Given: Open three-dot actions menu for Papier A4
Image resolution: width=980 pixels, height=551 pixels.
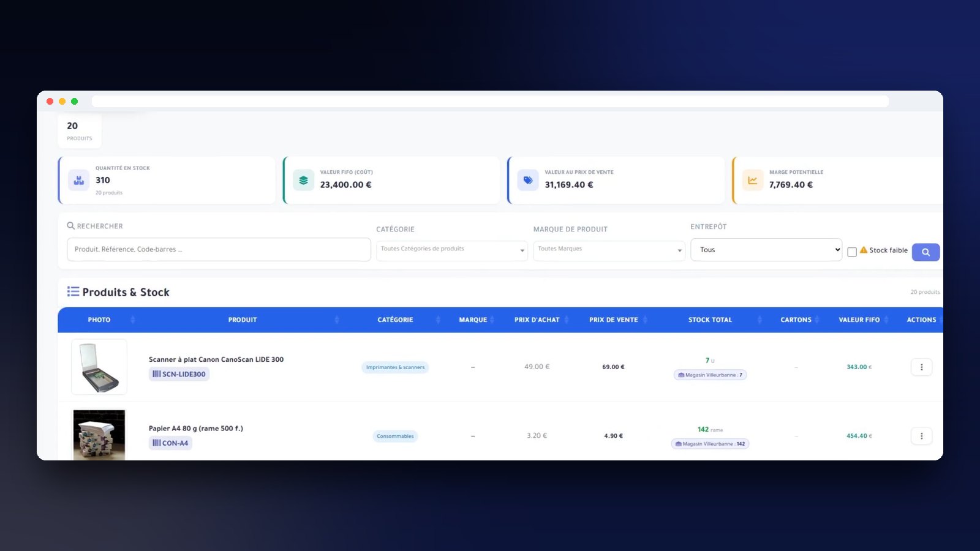Looking at the screenshot, I should click(x=921, y=436).
